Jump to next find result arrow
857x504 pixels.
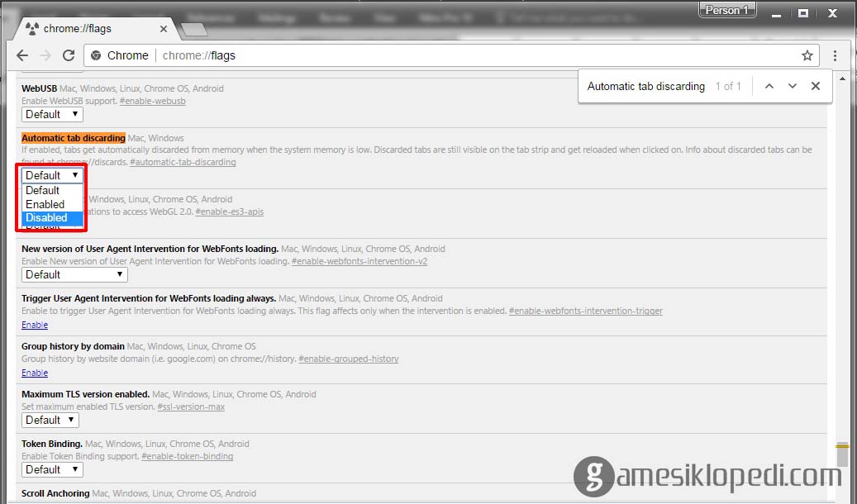[792, 86]
